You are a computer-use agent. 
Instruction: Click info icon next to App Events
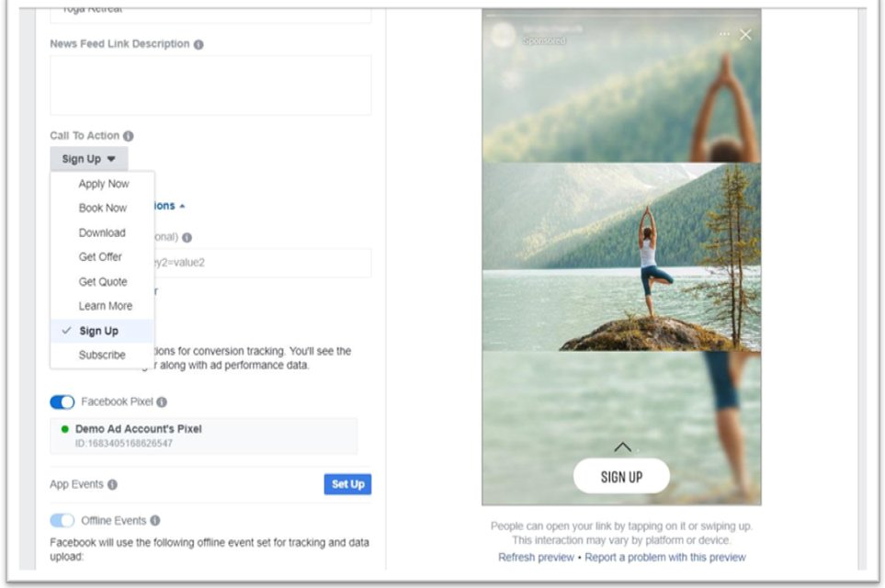click(112, 485)
